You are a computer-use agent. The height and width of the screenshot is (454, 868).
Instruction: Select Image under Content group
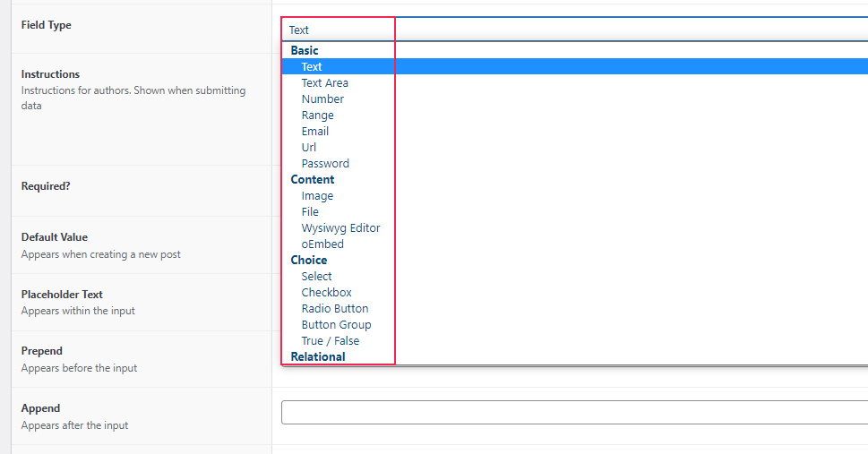tap(317, 195)
